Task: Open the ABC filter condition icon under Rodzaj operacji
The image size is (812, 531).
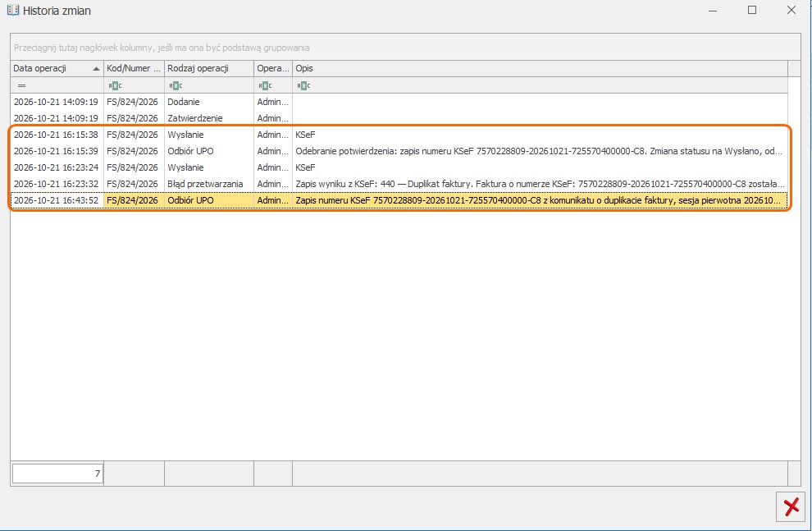Action: (x=176, y=85)
